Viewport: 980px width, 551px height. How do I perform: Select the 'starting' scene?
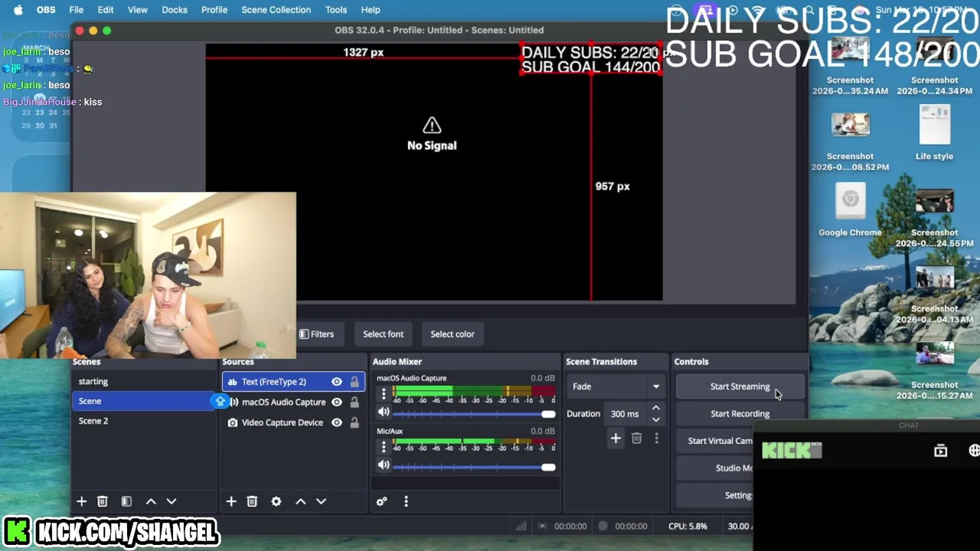[144, 381]
